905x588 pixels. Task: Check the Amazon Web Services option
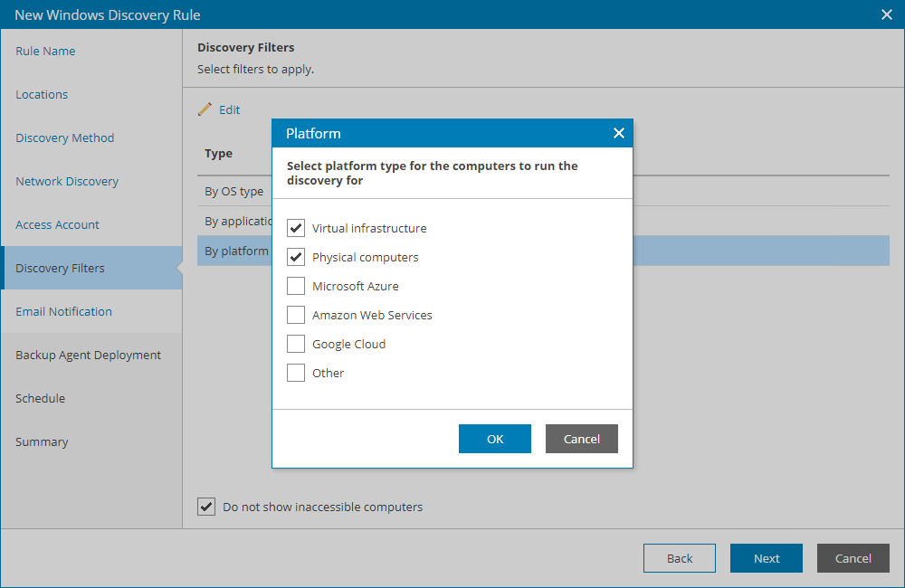(x=295, y=315)
